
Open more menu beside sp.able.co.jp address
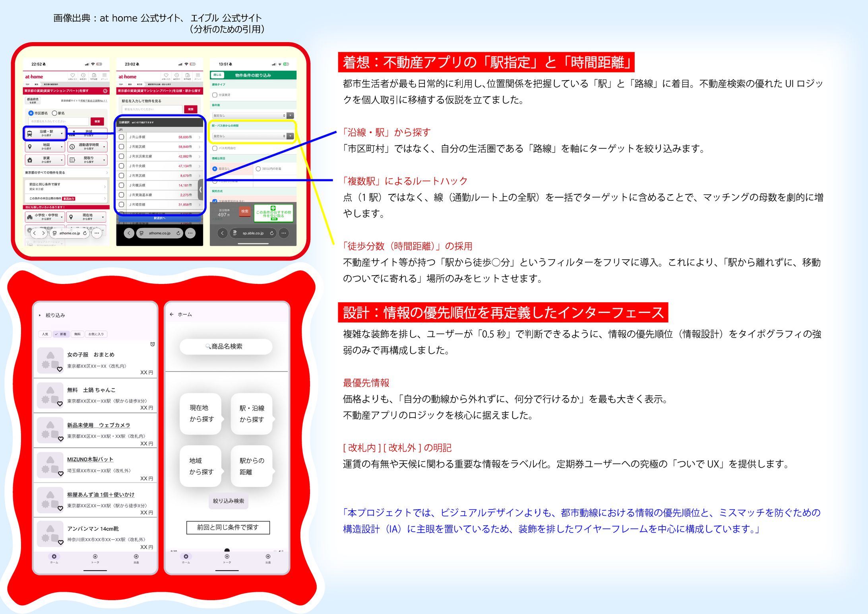coord(284,233)
